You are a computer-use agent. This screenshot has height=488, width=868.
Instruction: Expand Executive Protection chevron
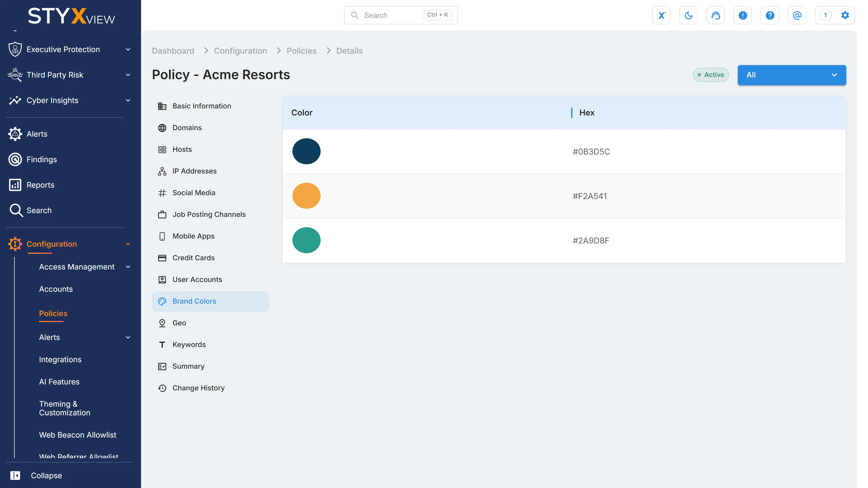(128, 50)
